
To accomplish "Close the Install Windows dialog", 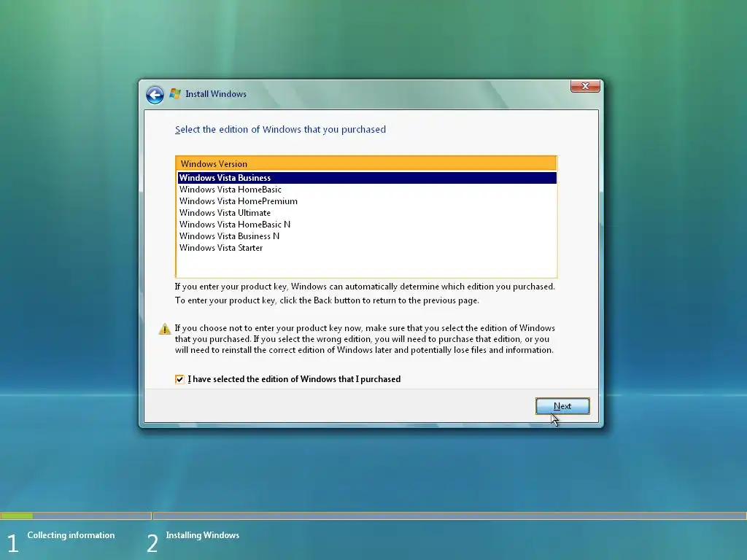I will click(585, 86).
